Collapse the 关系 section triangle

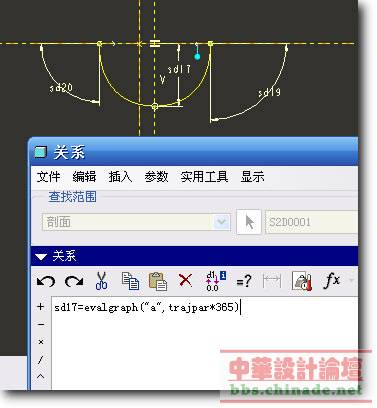[41, 257]
